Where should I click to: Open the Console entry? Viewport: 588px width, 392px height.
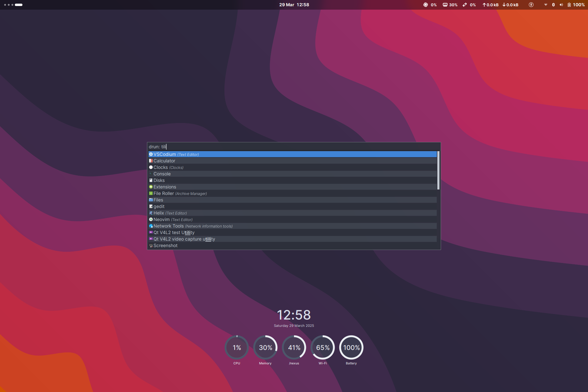292,174
